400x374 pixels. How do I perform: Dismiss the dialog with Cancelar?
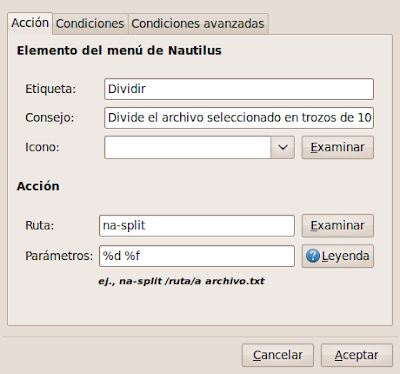[x=278, y=355]
